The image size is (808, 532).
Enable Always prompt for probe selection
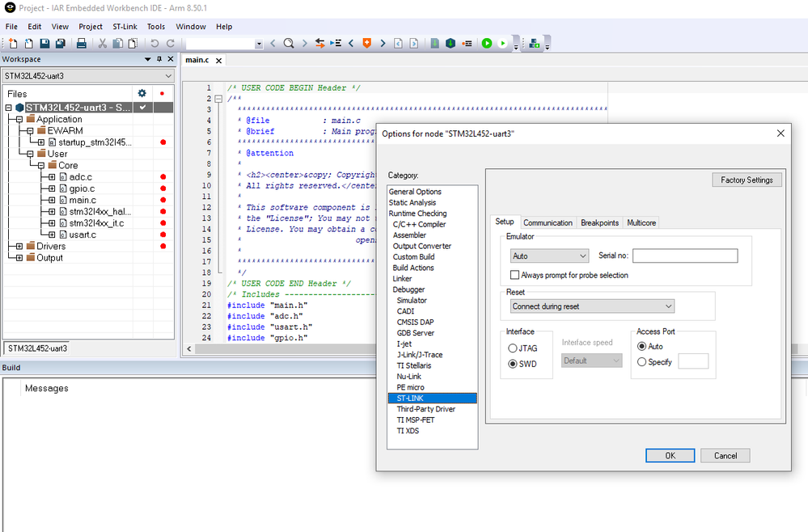pyautogui.click(x=514, y=275)
